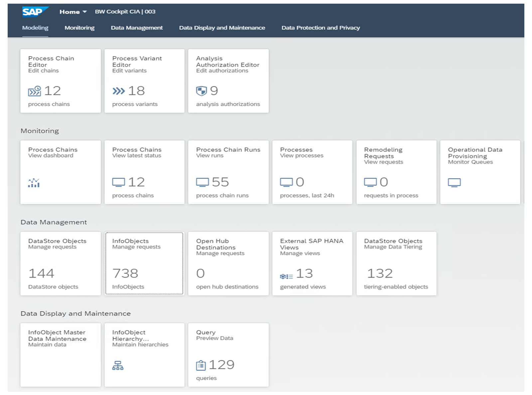
Task: Open Process Chains View dashboard tile title
Action: click(53, 150)
